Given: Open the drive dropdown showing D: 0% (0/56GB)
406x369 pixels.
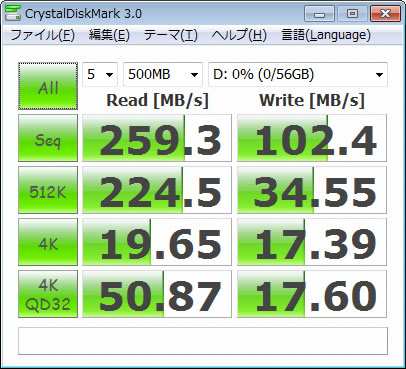Looking at the screenshot, I should tap(298, 74).
